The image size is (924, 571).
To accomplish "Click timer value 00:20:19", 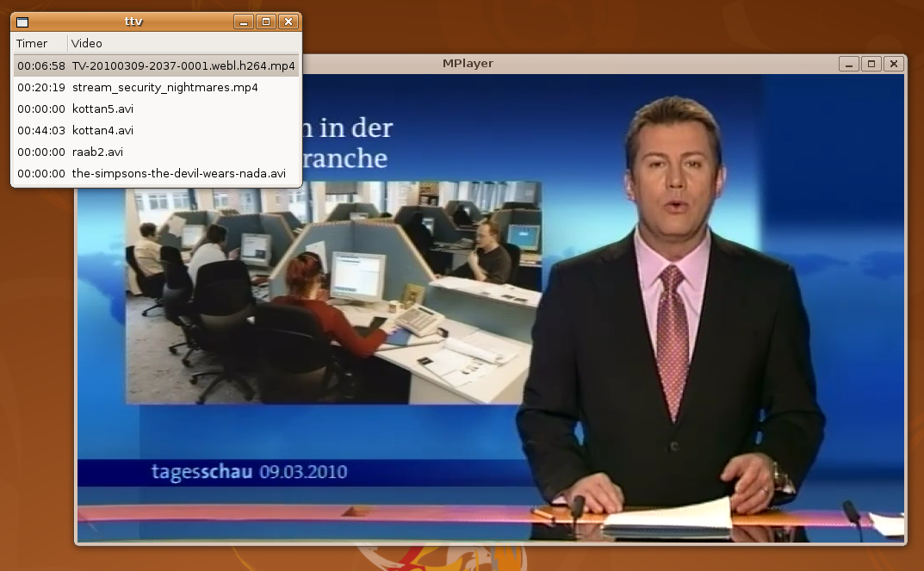I will point(41,88).
